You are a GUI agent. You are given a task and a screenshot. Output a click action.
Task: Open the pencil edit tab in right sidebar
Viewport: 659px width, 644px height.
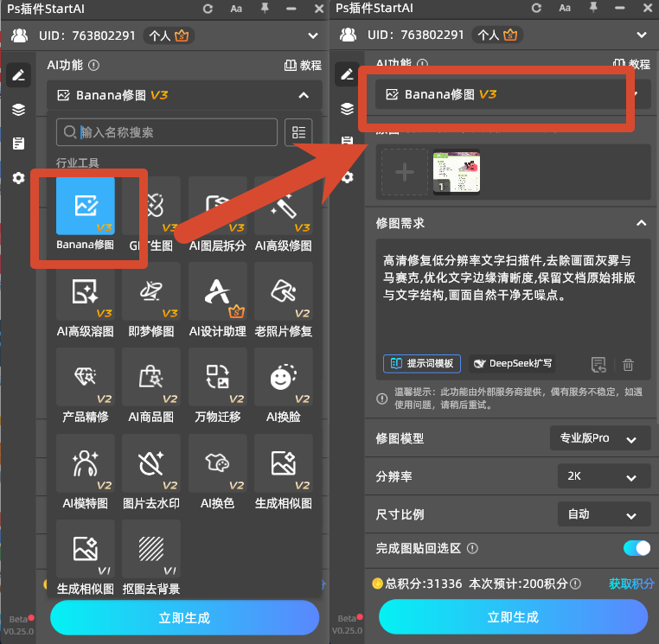(347, 74)
